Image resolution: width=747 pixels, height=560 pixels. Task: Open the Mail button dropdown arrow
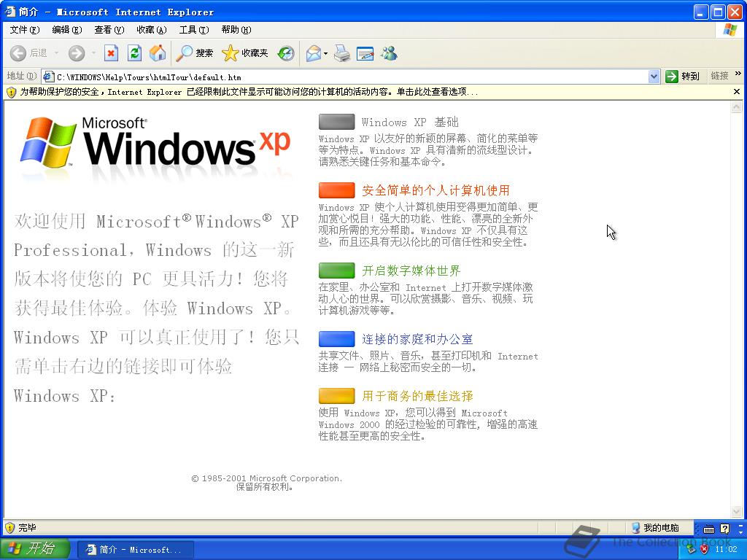click(326, 53)
